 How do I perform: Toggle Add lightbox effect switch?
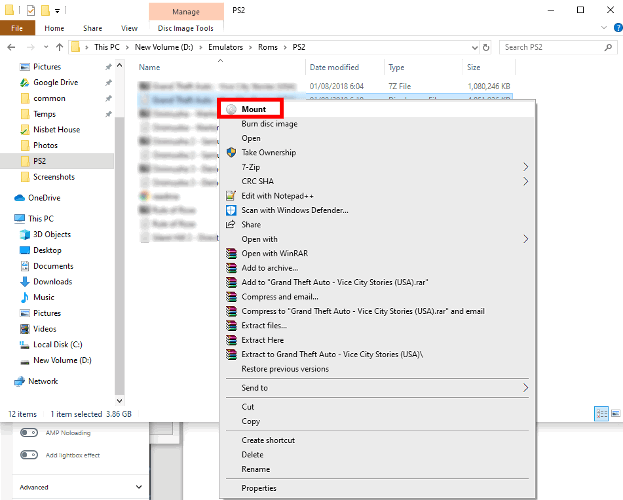click(29, 455)
